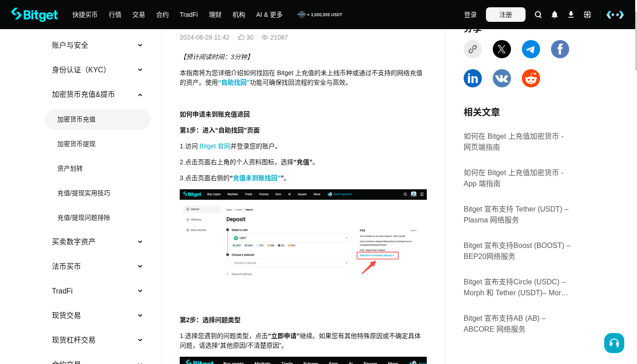Image resolution: width=637 pixels, height=364 pixels.
Task: Collapse 加密货币充值&提币 section
Action: [97, 94]
